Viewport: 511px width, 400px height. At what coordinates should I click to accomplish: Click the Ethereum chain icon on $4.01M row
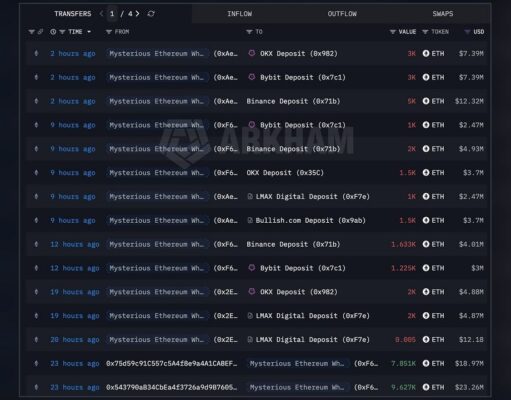click(x=36, y=244)
